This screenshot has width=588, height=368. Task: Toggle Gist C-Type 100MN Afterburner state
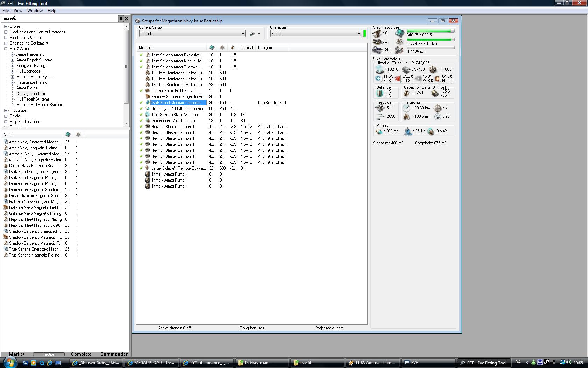[141, 109]
